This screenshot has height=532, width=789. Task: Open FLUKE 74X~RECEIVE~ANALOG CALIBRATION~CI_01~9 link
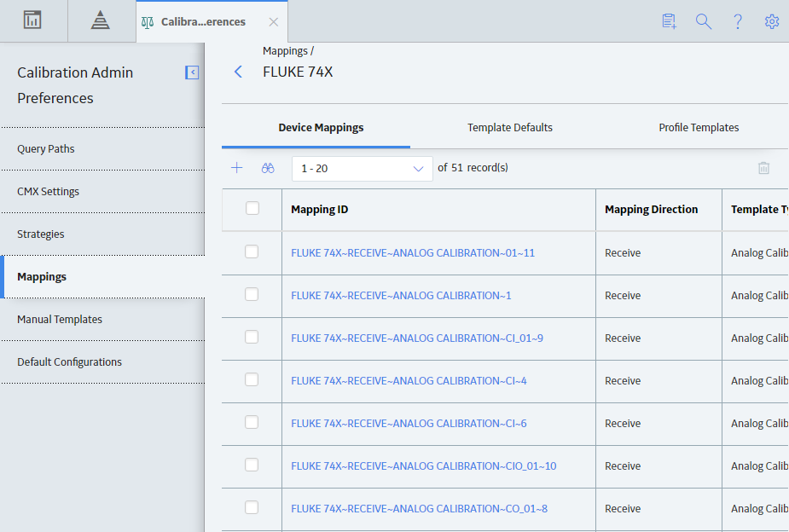(x=416, y=338)
